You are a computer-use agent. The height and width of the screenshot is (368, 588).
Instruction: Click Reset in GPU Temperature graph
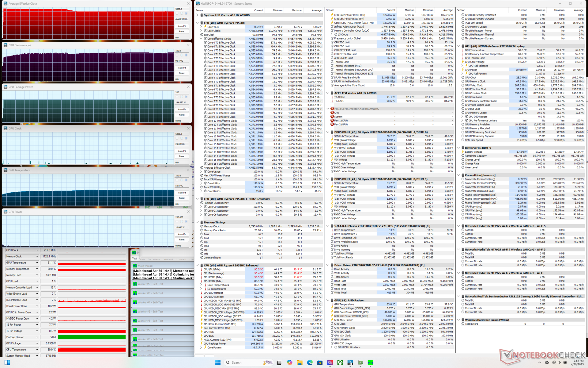coord(182,198)
